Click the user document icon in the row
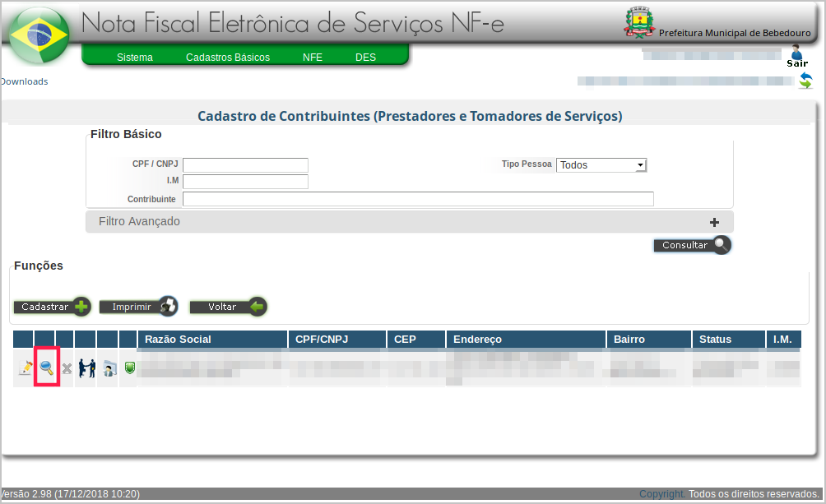The height and width of the screenshot is (504, 826). (109, 368)
